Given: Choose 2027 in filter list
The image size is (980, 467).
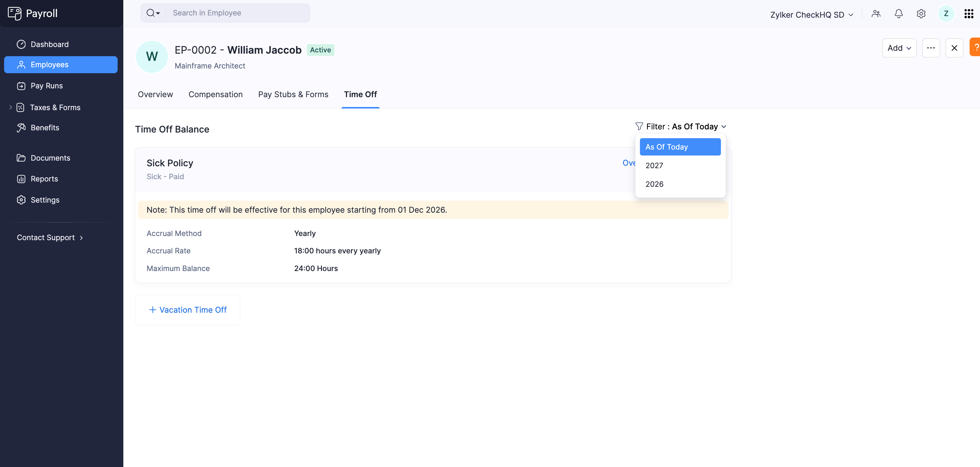Looking at the screenshot, I should click(x=680, y=166).
